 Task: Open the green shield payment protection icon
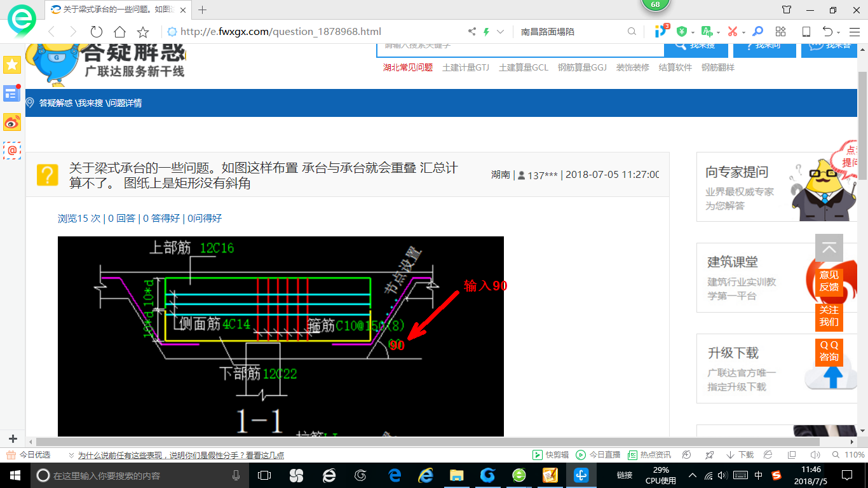pyautogui.click(x=682, y=32)
